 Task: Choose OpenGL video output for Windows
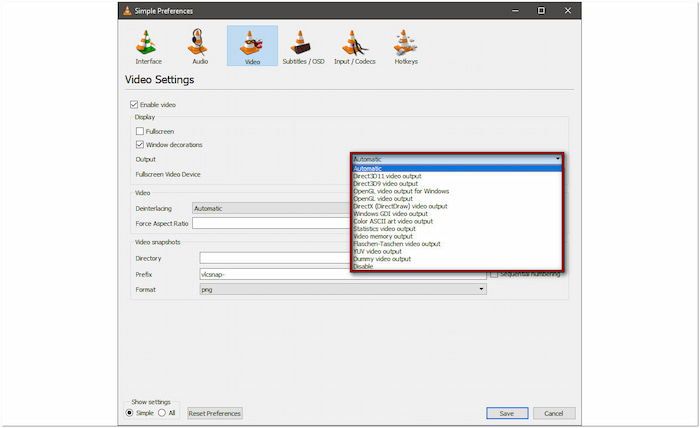pyautogui.click(x=457, y=191)
